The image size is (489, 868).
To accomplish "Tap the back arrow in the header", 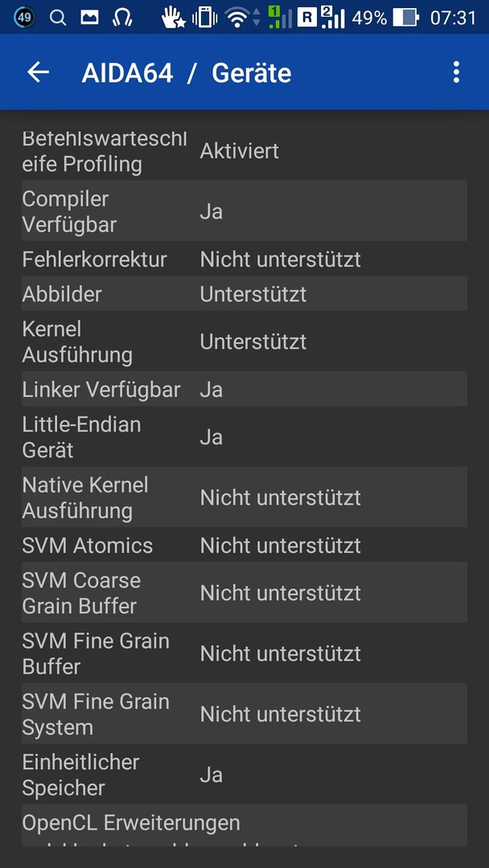I will click(39, 72).
